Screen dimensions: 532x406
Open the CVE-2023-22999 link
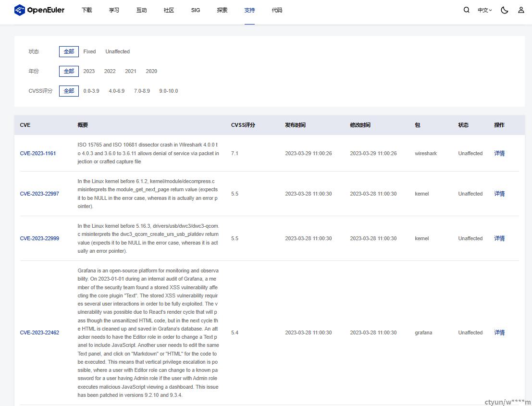pos(39,238)
